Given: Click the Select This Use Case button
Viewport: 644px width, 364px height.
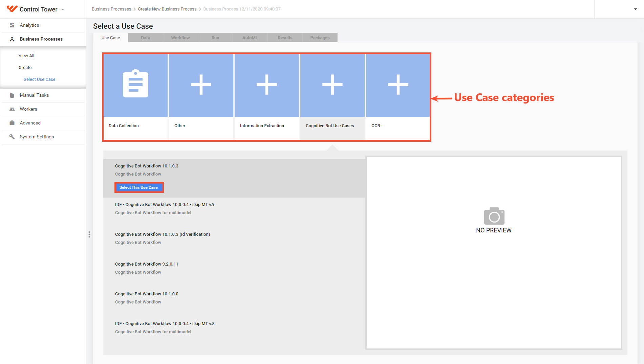Looking at the screenshot, I should point(139,187).
